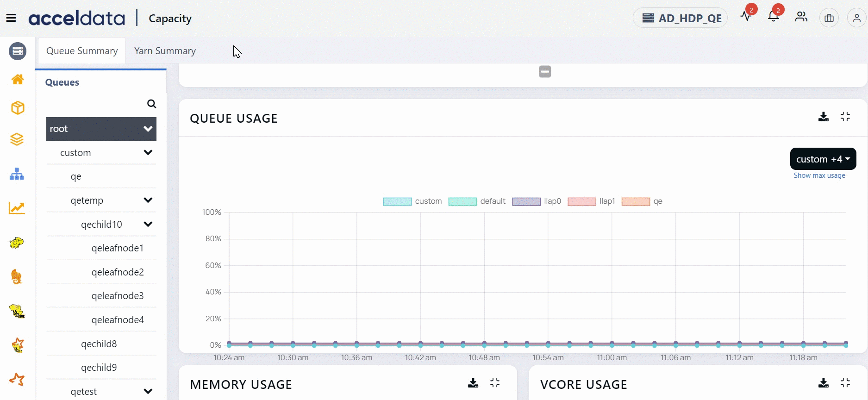Image resolution: width=868 pixels, height=400 pixels.
Task: Toggle the default legend series
Action: tap(477, 201)
